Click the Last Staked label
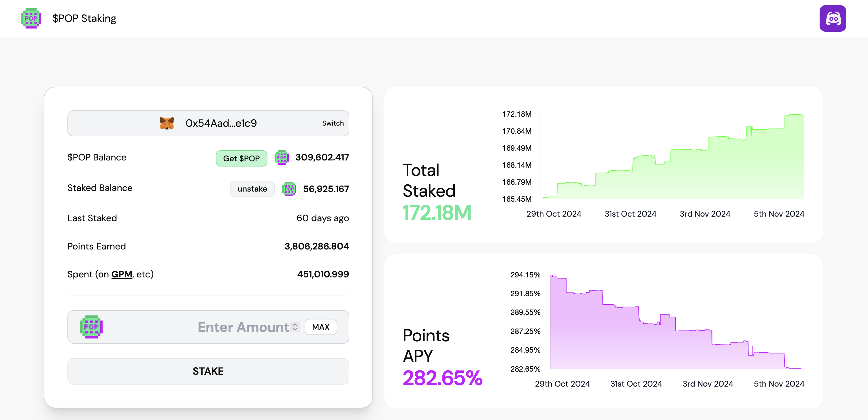The width and height of the screenshot is (868, 420). click(x=92, y=218)
